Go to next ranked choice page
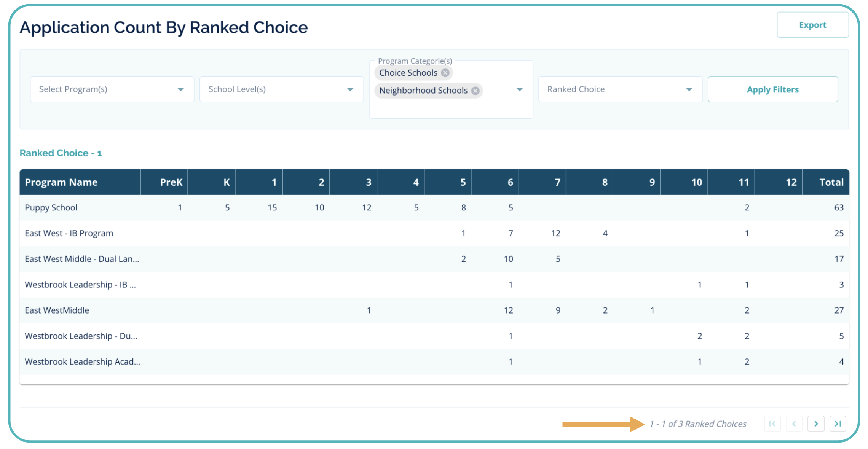The image size is (868, 449). [816, 424]
